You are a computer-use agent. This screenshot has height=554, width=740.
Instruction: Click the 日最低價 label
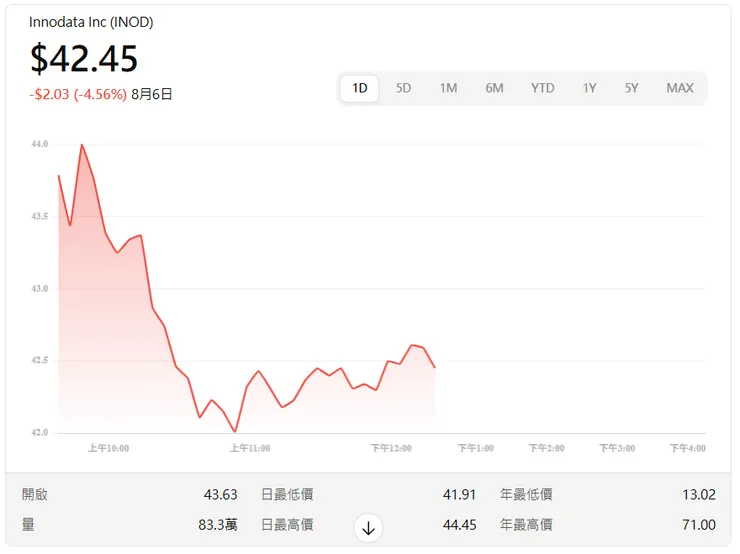[x=287, y=495]
